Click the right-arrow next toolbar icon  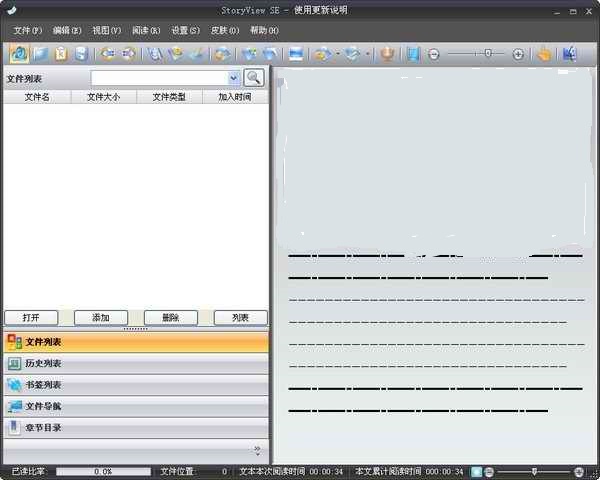coord(129,54)
